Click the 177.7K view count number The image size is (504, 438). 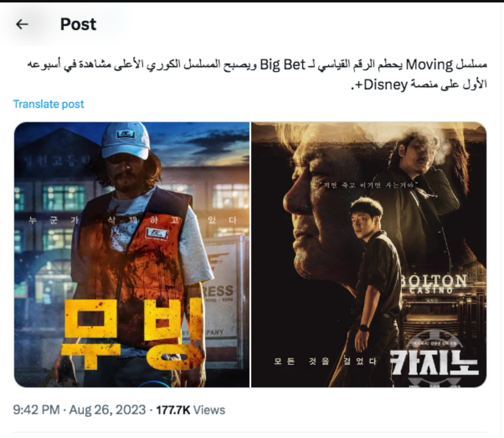(x=173, y=410)
